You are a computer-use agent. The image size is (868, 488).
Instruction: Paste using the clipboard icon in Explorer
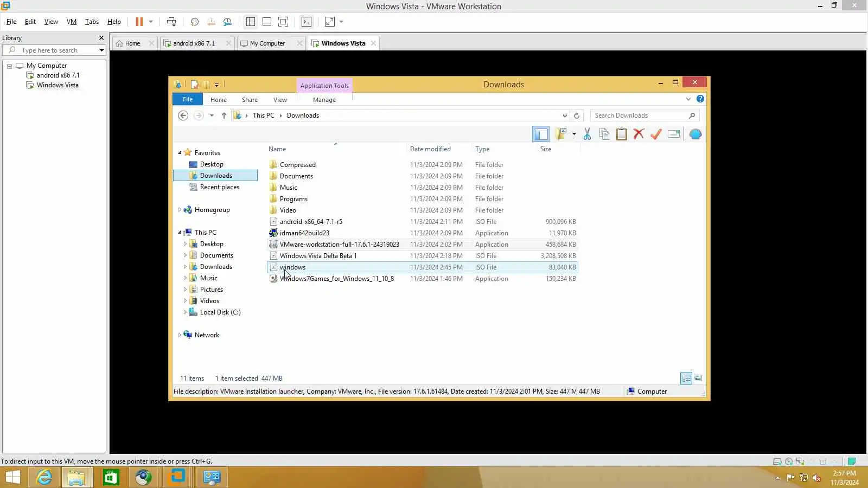(x=622, y=134)
